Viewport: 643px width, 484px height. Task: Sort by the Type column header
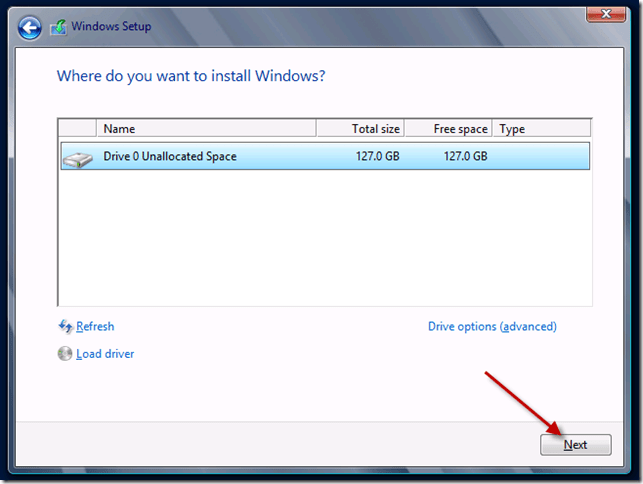[x=540, y=129]
